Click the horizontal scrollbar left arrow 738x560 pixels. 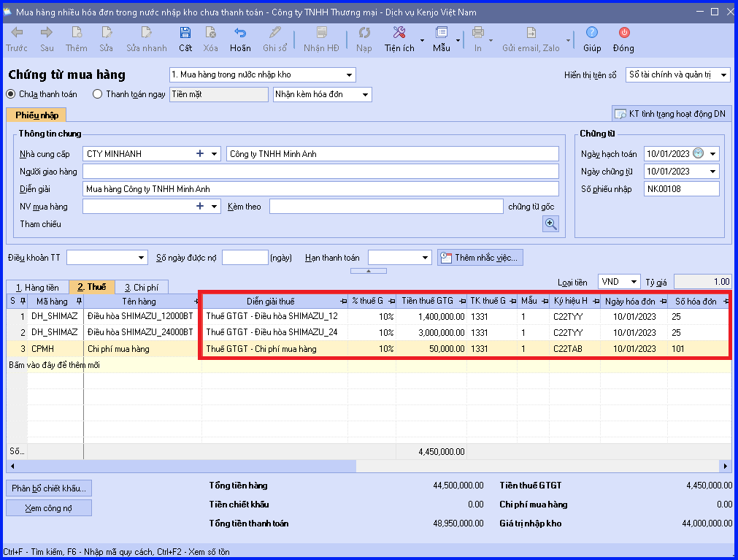(12, 467)
